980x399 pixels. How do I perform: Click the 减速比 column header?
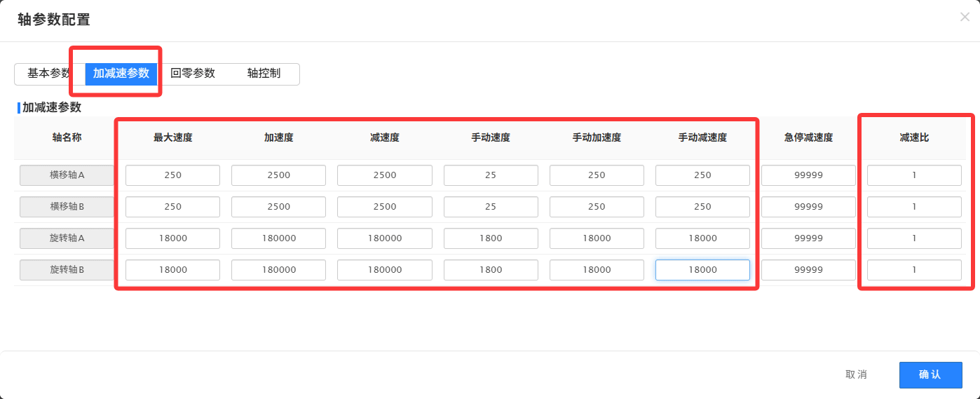coord(914,137)
